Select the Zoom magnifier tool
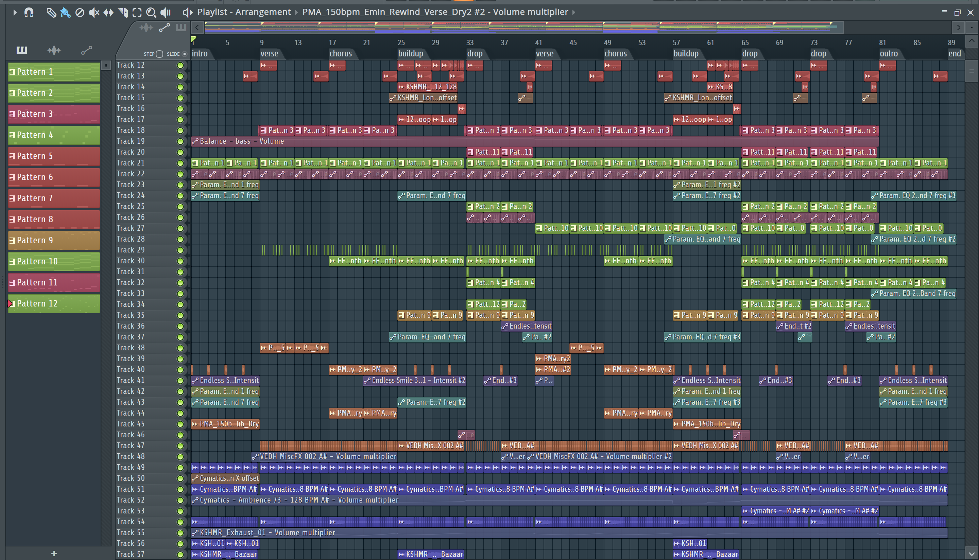979x560 pixels. click(x=151, y=12)
